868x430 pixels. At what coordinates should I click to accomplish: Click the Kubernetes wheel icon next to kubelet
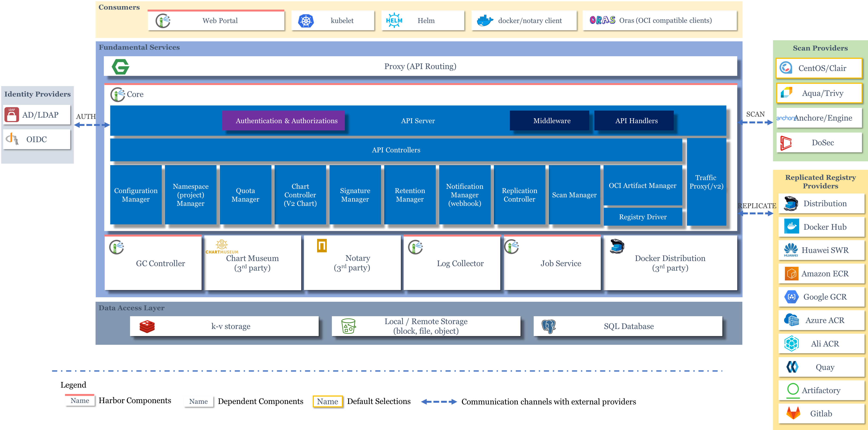(x=306, y=21)
